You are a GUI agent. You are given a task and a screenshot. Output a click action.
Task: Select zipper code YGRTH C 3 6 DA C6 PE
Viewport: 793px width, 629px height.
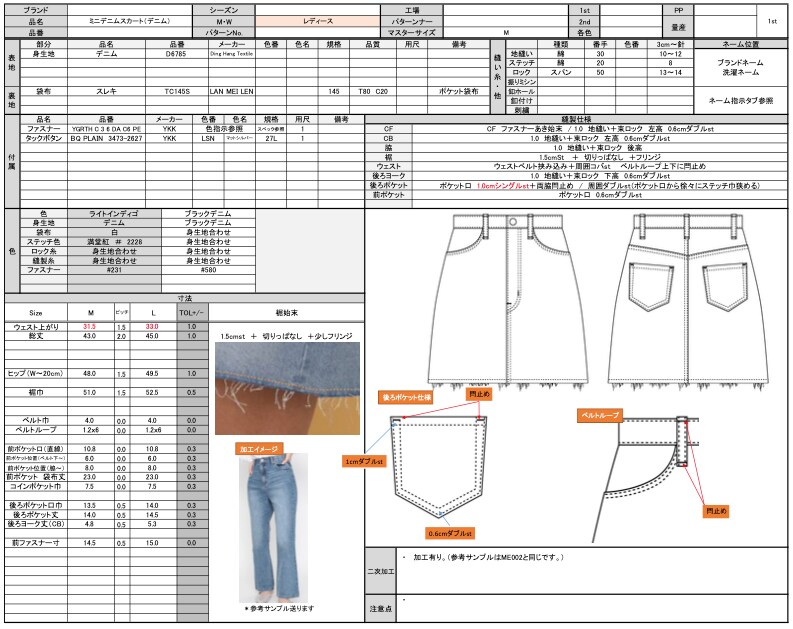106,129
